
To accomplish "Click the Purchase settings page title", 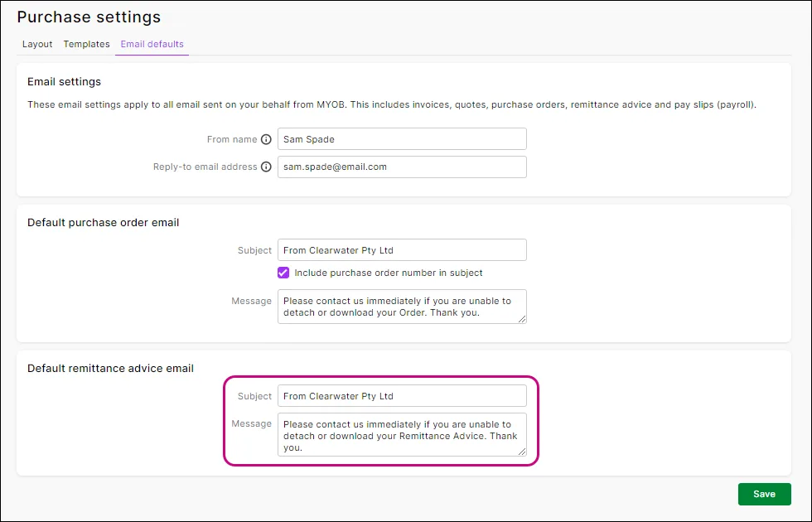I will (x=89, y=17).
